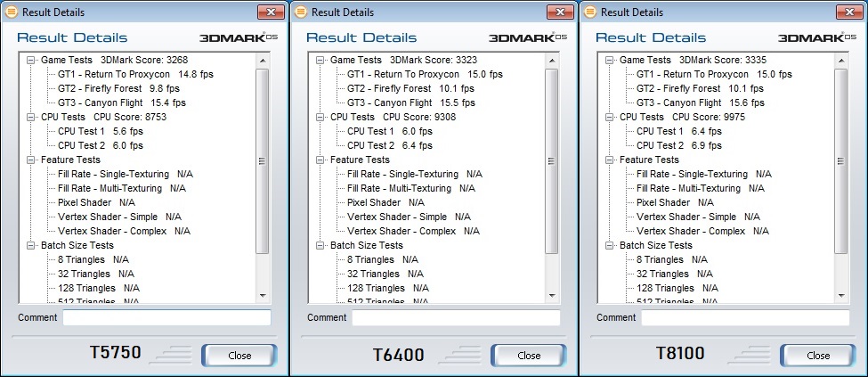The image size is (868, 377).
Task: Select 'GT3 - Canyon Flight 15.6 fps'
Action: (x=701, y=102)
